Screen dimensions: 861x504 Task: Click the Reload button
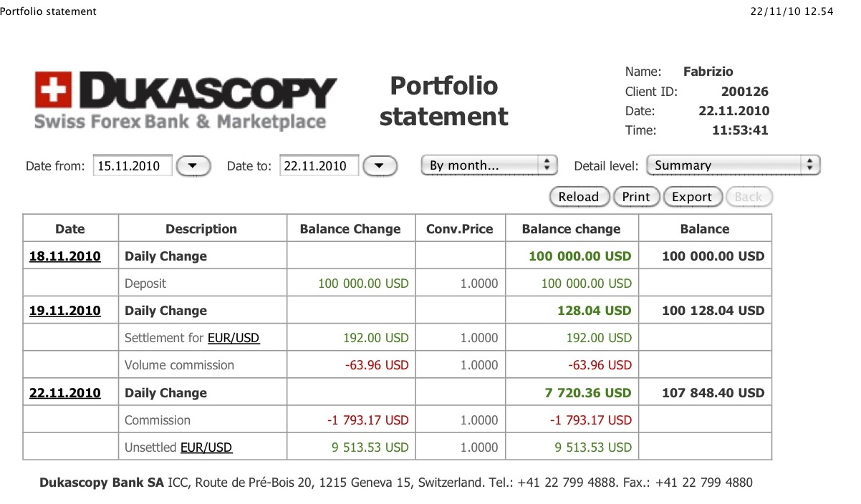pyautogui.click(x=579, y=197)
